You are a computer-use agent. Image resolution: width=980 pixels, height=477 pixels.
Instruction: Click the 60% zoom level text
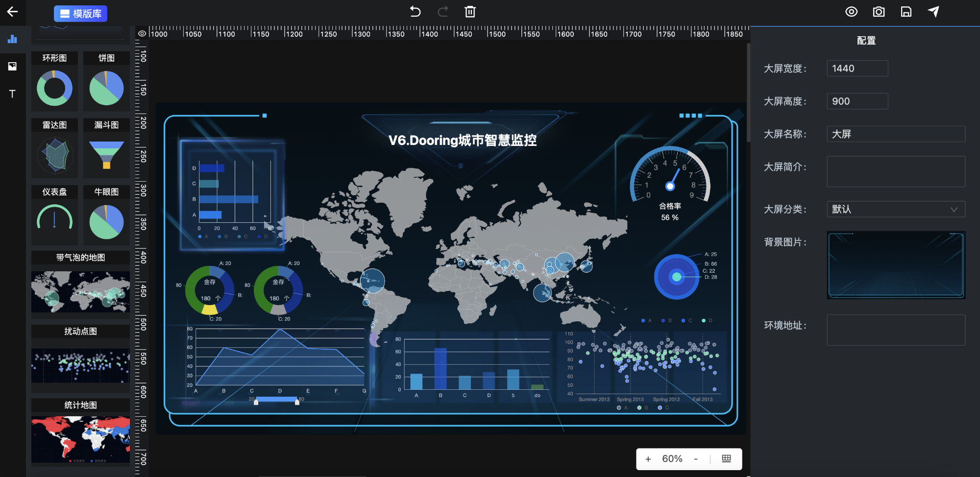coord(672,459)
